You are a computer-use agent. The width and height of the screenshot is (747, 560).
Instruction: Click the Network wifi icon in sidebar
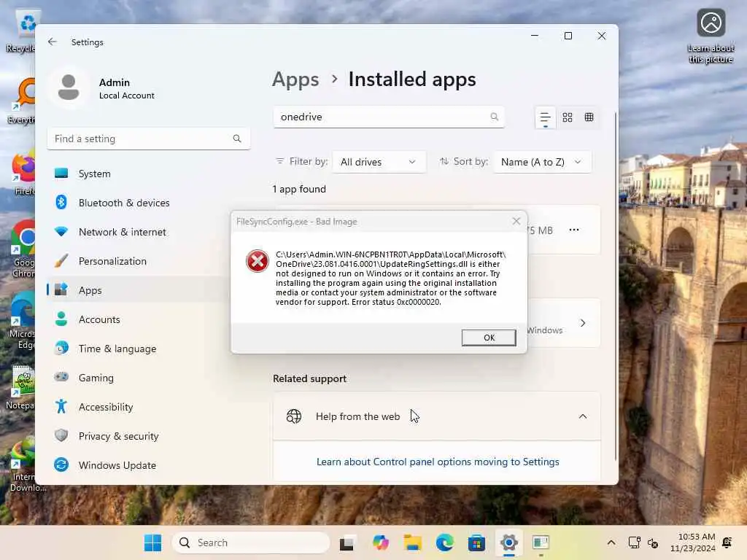tap(61, 231)
